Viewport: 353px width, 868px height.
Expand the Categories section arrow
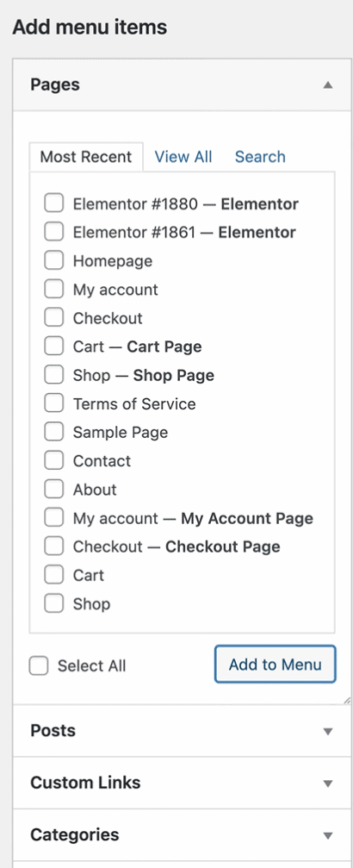[x=328, y=835]
